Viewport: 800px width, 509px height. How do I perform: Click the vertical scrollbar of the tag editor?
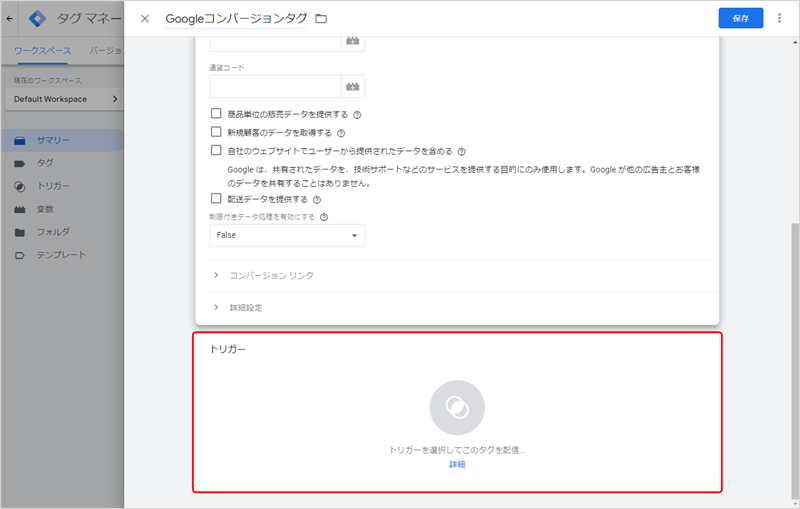(x=795, y=360)
